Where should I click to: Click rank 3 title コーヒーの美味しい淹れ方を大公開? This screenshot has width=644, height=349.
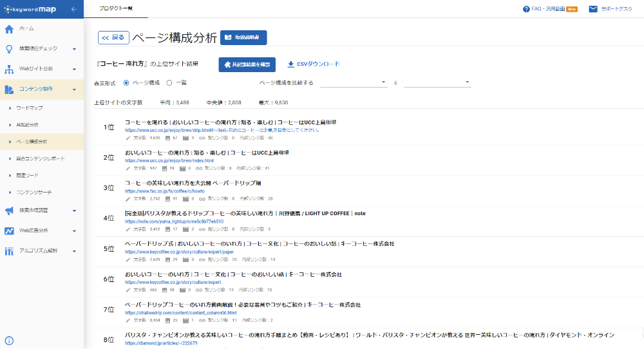coord(193,183)
